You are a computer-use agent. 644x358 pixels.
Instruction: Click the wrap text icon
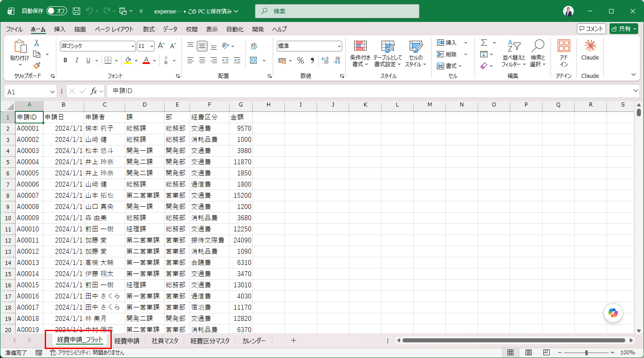pyautogui.click(x=254, y=46)
